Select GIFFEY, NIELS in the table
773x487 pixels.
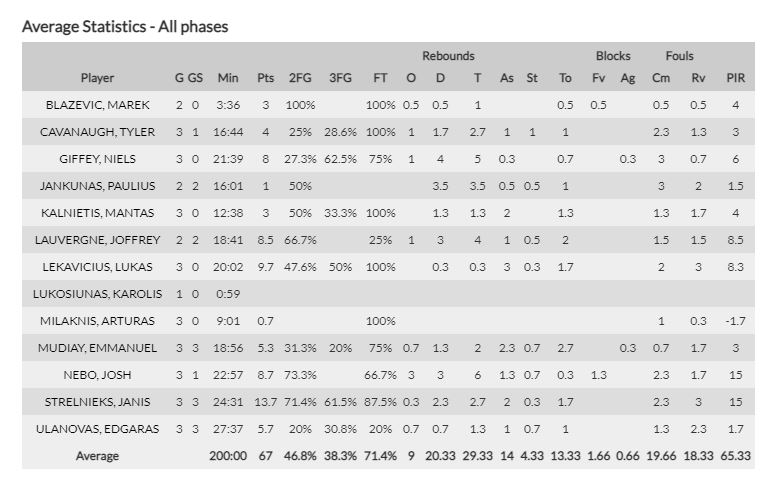[97, 159]
